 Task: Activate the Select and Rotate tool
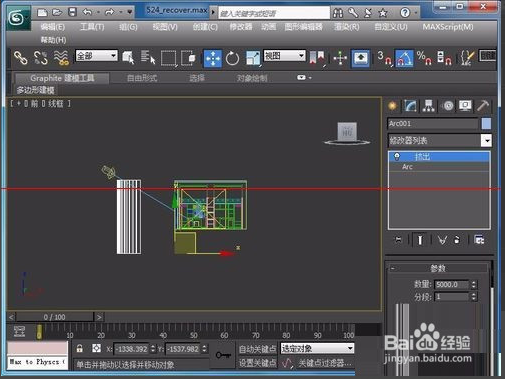click(232, 58)
